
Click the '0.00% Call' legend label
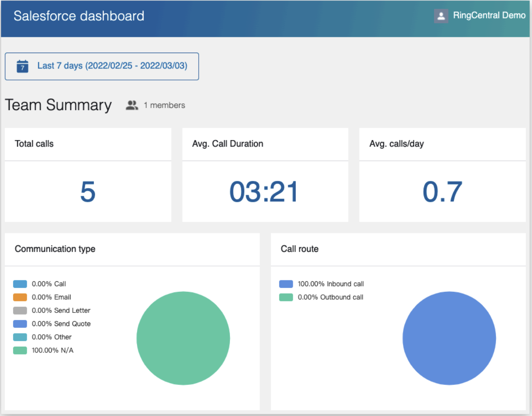(x=49, y=284)
